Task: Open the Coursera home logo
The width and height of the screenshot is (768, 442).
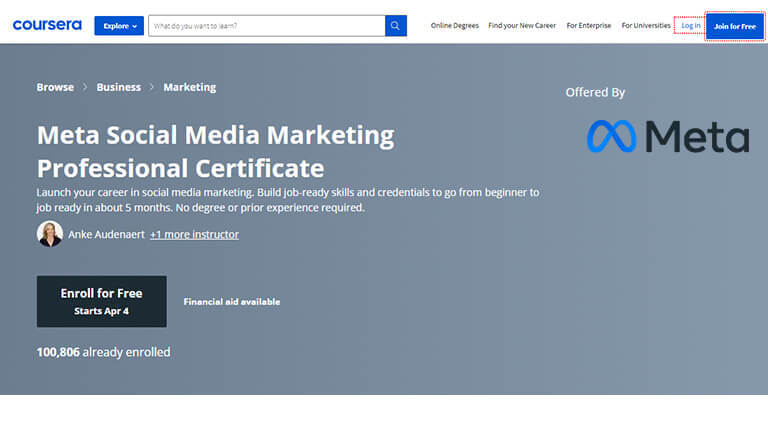Action: pos(47,25)
